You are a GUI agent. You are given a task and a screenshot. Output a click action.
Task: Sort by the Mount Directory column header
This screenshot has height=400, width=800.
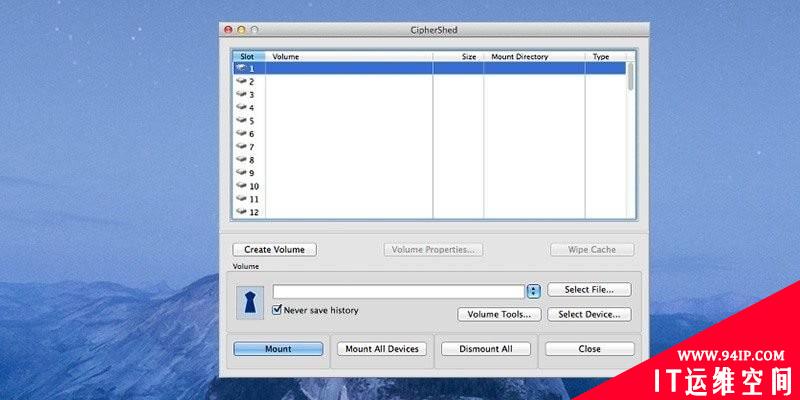click(x=534, y=57)
